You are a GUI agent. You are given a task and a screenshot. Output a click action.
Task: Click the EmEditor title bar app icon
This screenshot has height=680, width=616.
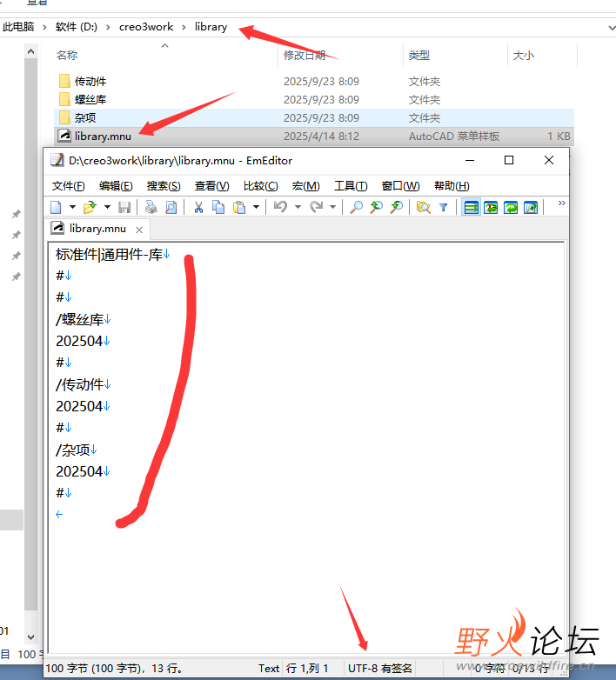coord(57,160)
